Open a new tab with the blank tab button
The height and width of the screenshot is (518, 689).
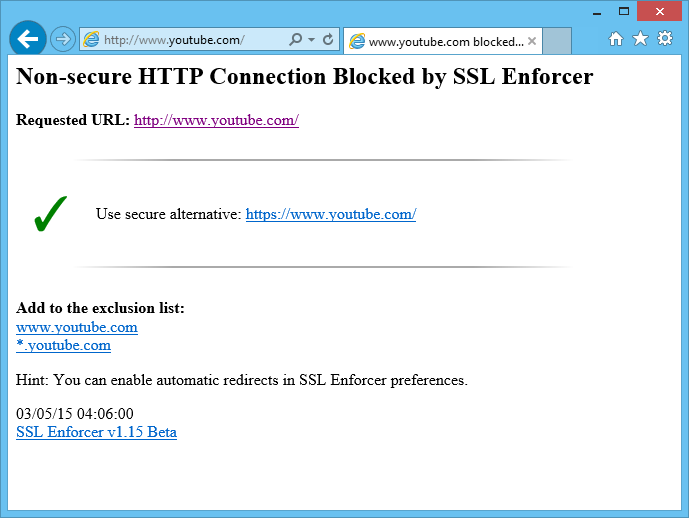(557, 41)
